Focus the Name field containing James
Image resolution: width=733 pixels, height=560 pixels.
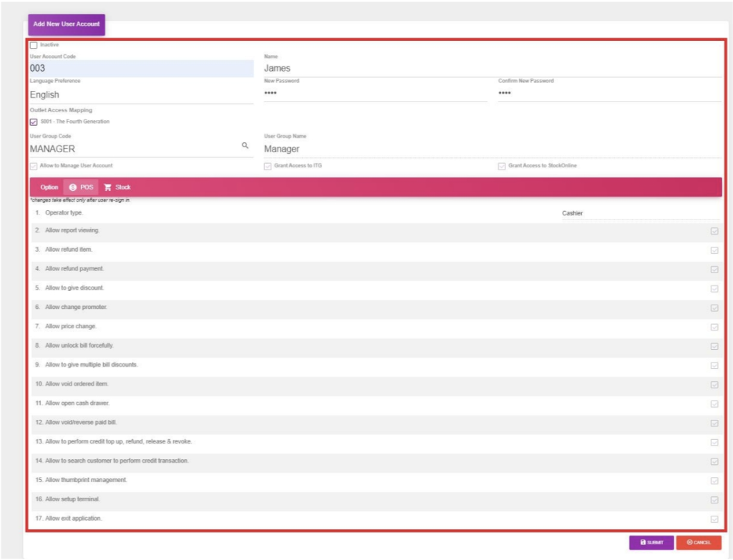[x=492, y=69]
